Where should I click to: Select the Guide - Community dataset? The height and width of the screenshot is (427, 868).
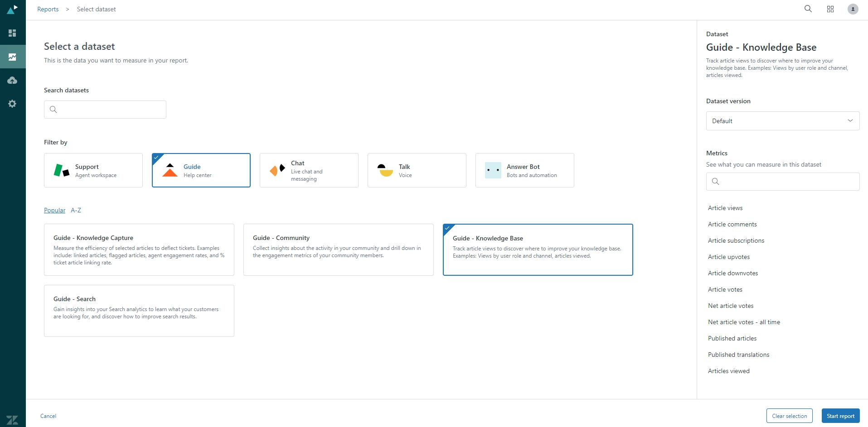point(339,249)
